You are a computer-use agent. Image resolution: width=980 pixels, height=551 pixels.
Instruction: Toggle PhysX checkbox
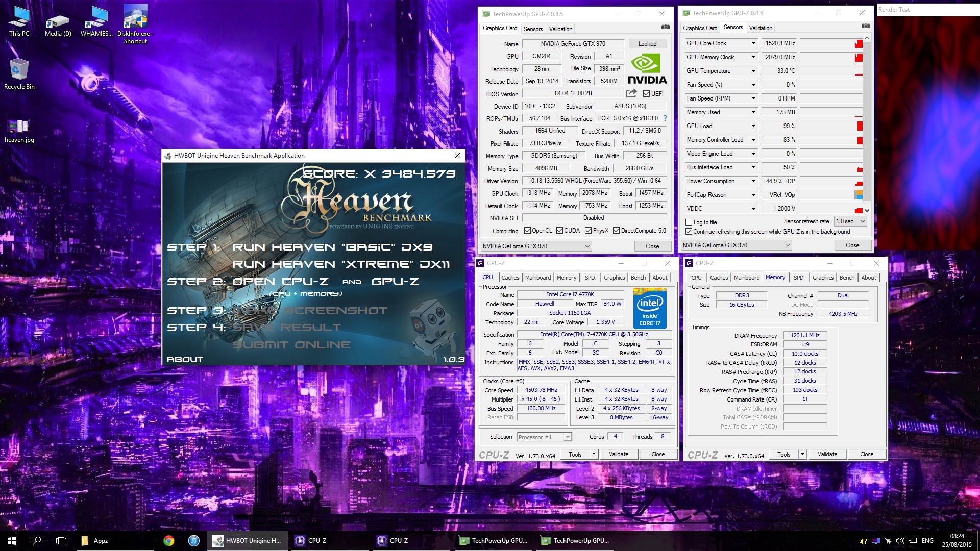click(588, 231)
